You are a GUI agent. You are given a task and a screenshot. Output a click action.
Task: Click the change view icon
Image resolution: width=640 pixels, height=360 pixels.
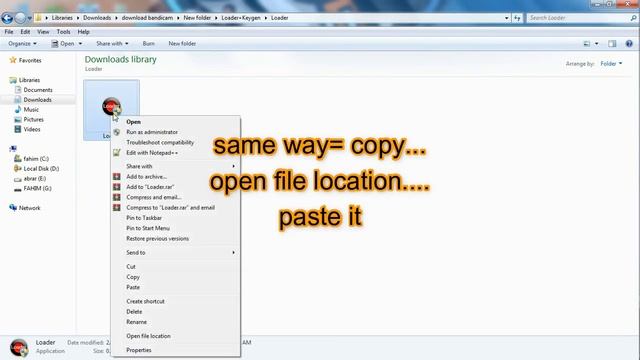pos(587,44)
